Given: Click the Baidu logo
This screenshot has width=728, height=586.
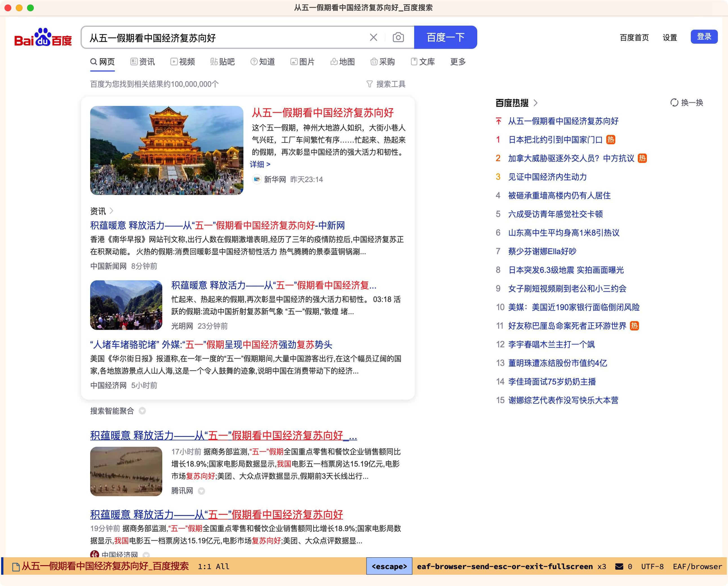Looking at the screenshot, I should click(43, 37).
